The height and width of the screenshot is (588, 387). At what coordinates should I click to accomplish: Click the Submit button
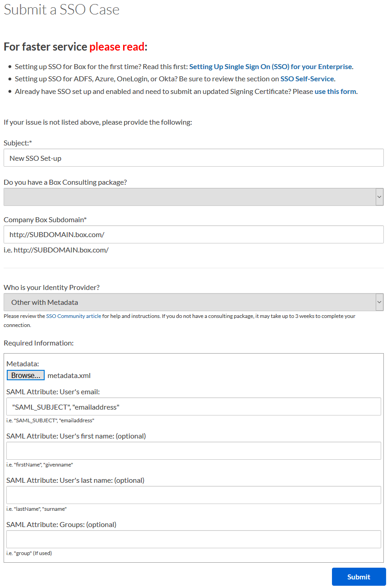359,577
